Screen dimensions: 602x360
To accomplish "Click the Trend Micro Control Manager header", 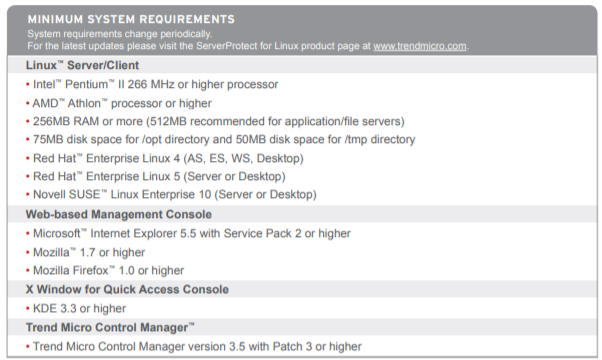I will point(110,327).
